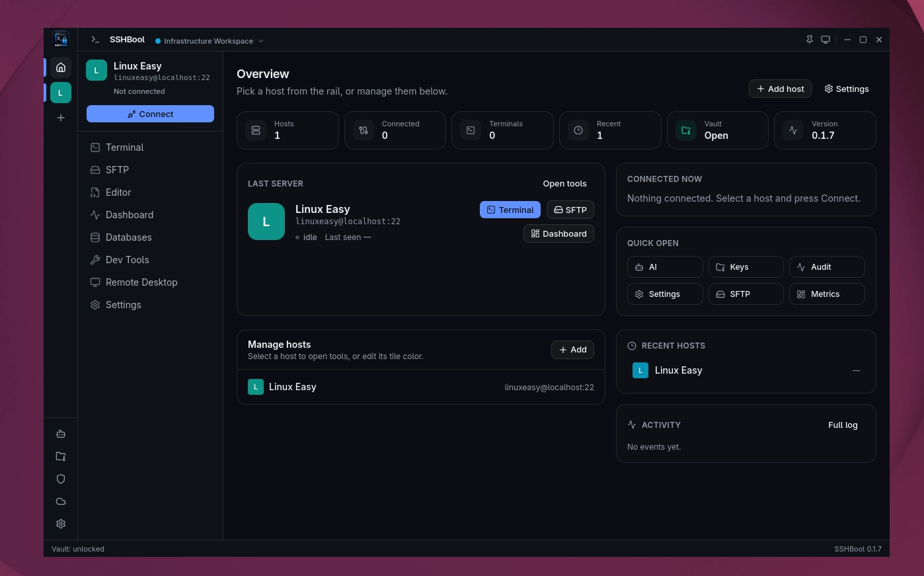Click the large L avatar in Last Server card
The height and width of the screenshot is (576, 924).
tap(266, 222)
